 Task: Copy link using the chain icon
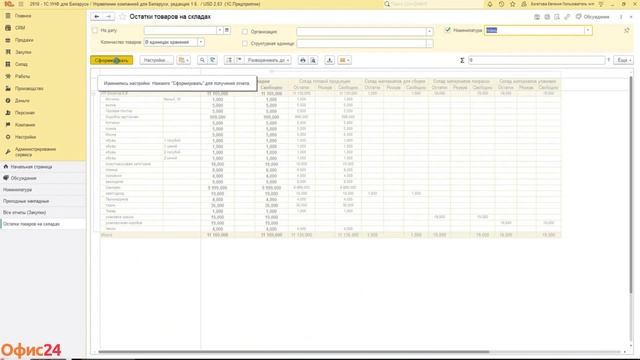click(567, 17)
